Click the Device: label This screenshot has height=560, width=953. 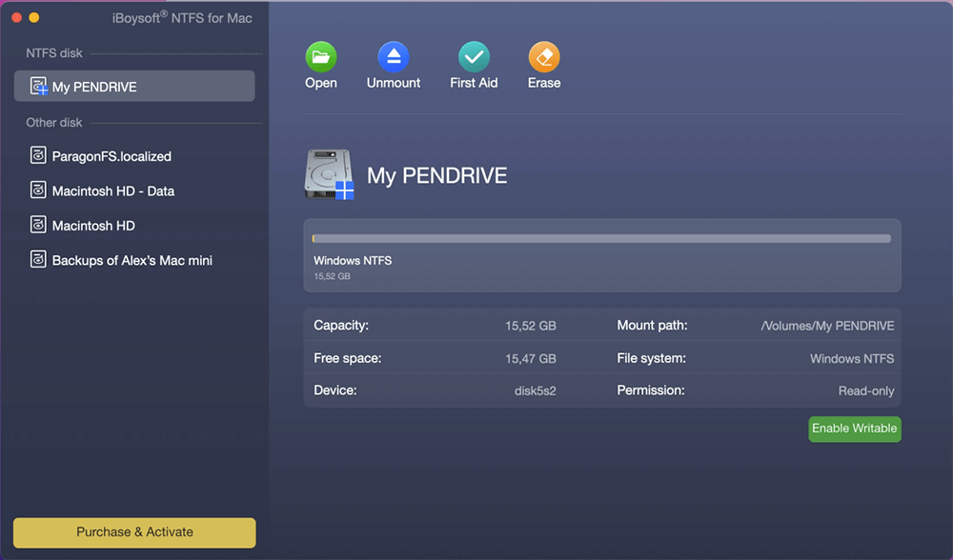pos(335,390)
